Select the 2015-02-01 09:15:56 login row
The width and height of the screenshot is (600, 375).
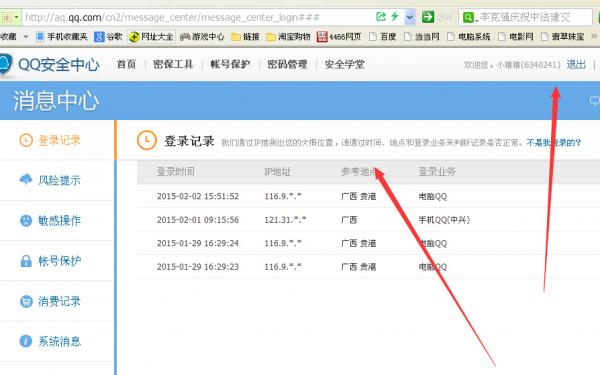[x=368, y=220]
